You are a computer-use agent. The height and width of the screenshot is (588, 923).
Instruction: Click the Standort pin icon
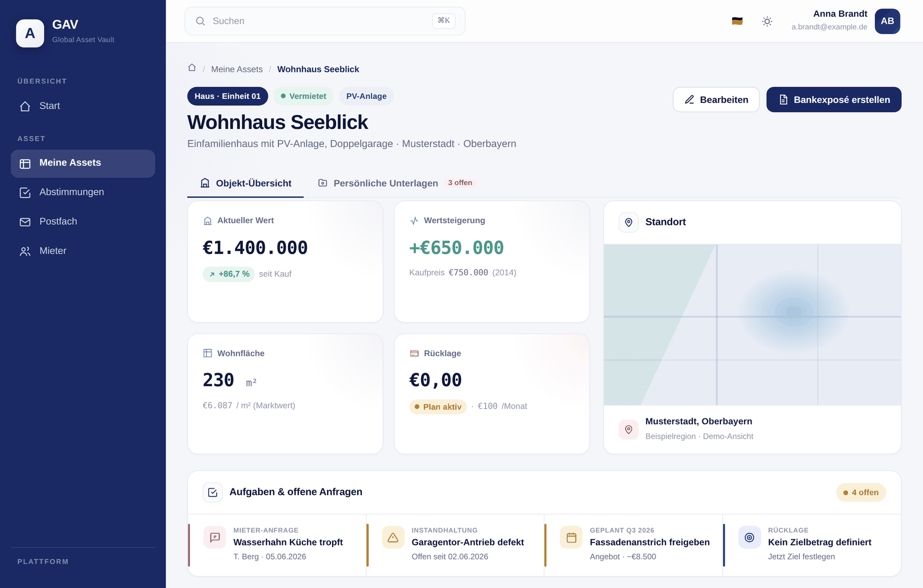click(x=629, y=222)
